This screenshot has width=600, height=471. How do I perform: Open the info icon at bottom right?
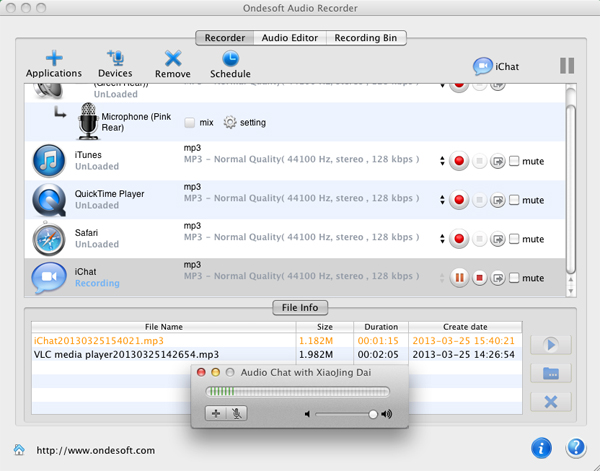pos(541,447)
